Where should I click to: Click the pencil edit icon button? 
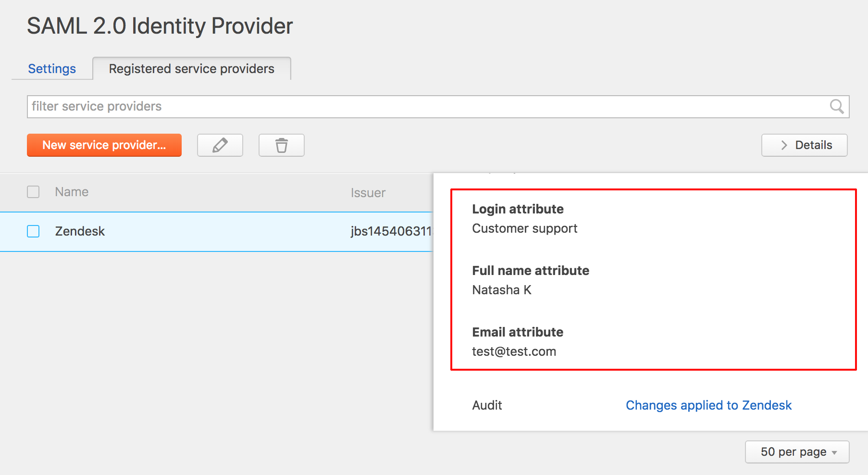(x=220, y=145)
